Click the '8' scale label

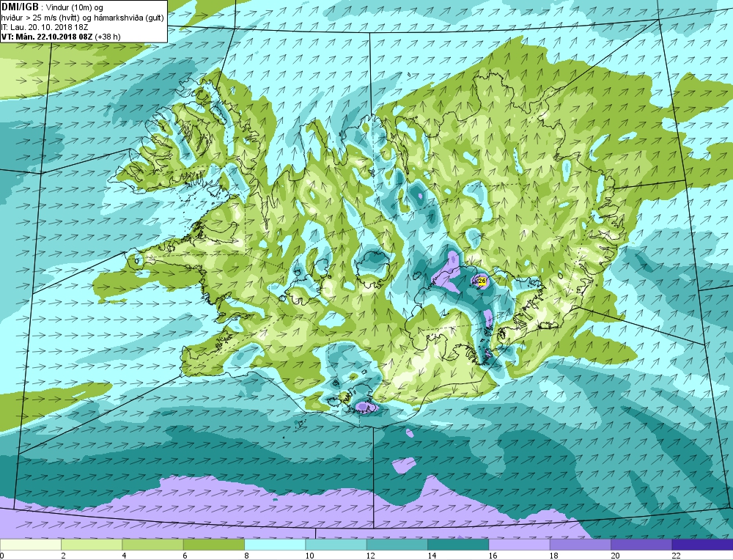[x=246, y=556]
